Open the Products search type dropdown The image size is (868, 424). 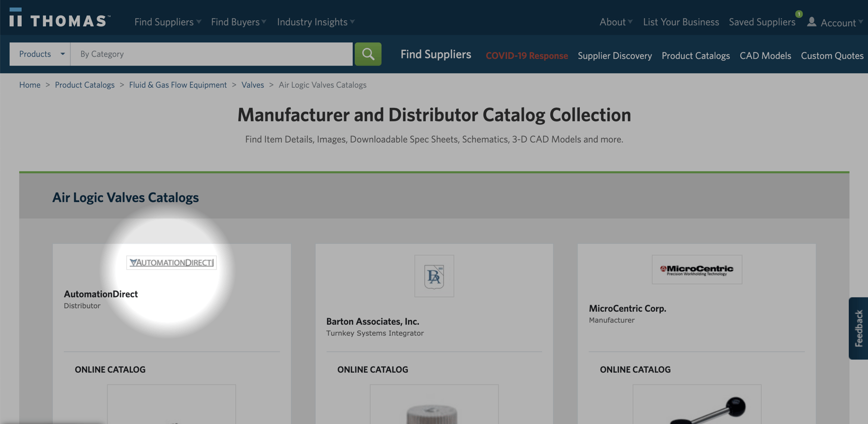(x=40, y=54)
